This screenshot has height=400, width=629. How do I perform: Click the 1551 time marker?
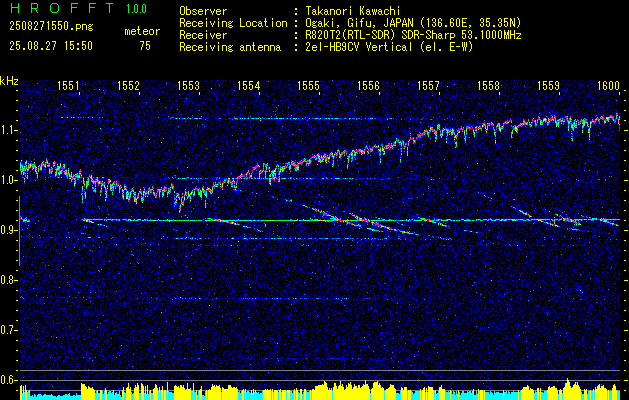(68, 85)
